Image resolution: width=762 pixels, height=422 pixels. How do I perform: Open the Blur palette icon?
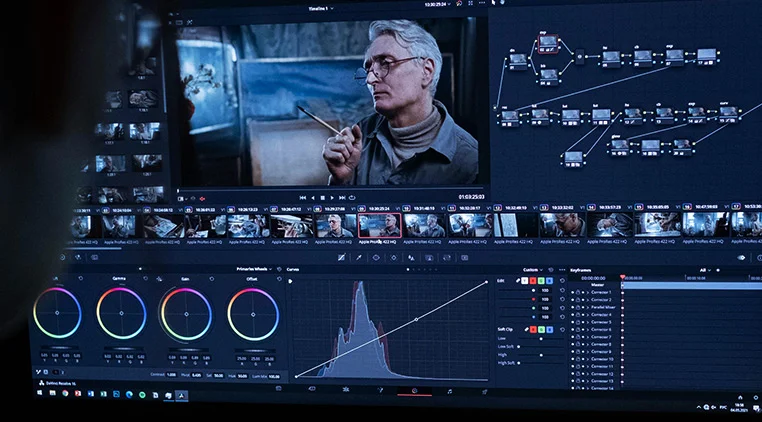[411, 257]
